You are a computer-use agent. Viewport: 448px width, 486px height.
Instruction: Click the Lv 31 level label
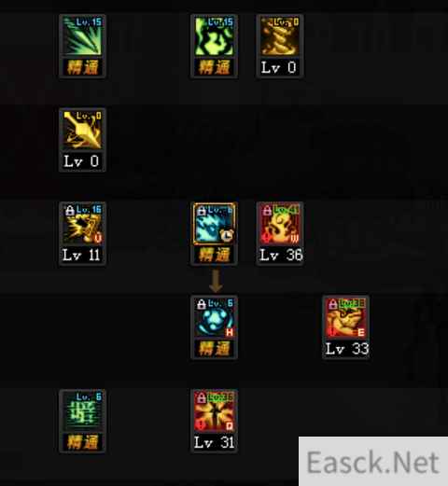[x=214, y=442]
